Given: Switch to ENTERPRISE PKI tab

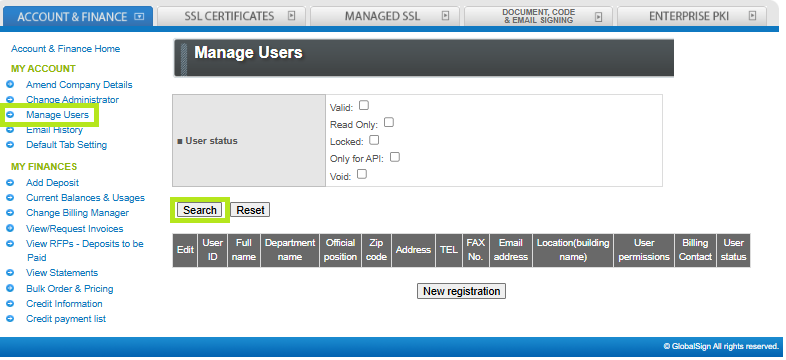Looking at the screenshot, I should [692, 16].
